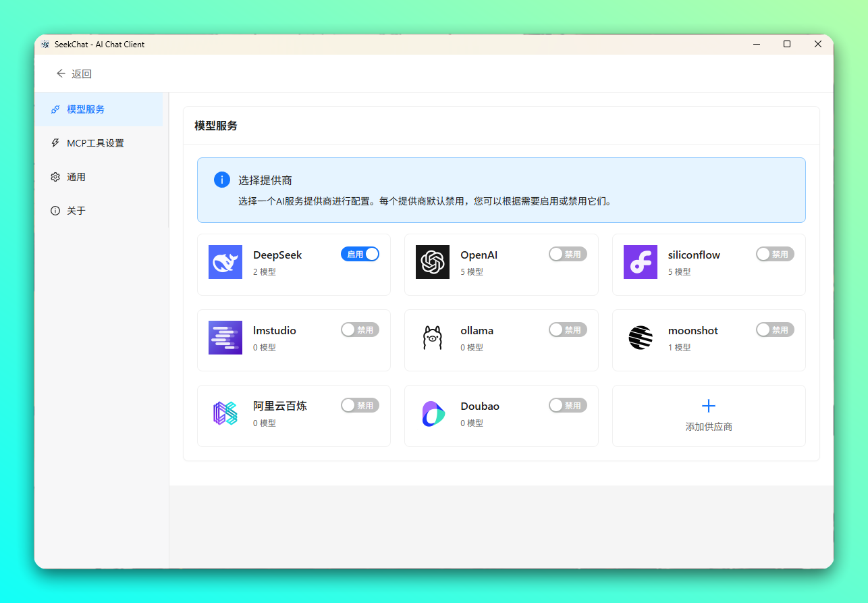Image resolution: width=868 pixels, height=603 pixels.
Task: Select the ollama provider name
Action: (477, 331)
